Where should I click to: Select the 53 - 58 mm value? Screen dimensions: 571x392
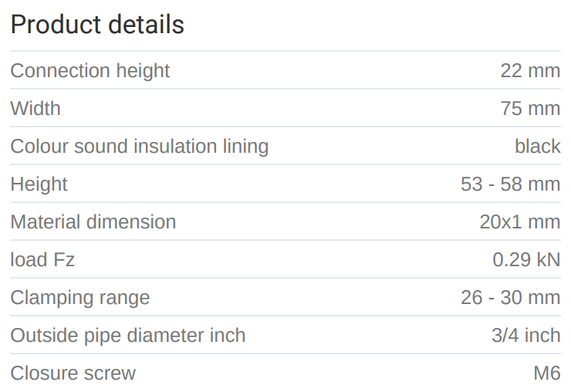coord(510,184)
